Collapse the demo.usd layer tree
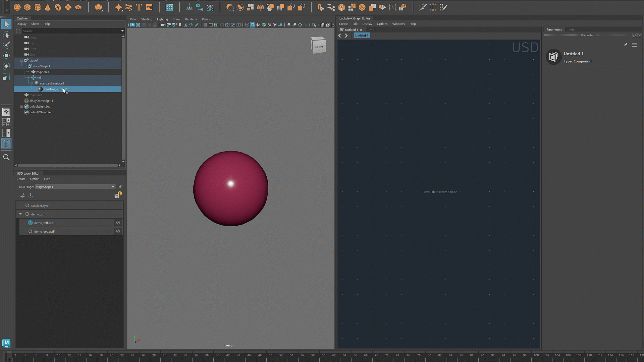Image resolution: width=644 pixels, height=362 pixels. 20,214
